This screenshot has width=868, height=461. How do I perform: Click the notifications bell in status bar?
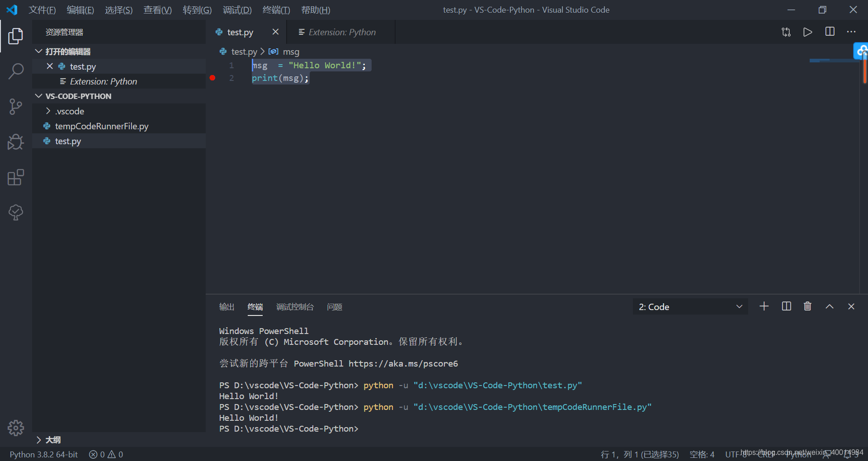(848, 455)
